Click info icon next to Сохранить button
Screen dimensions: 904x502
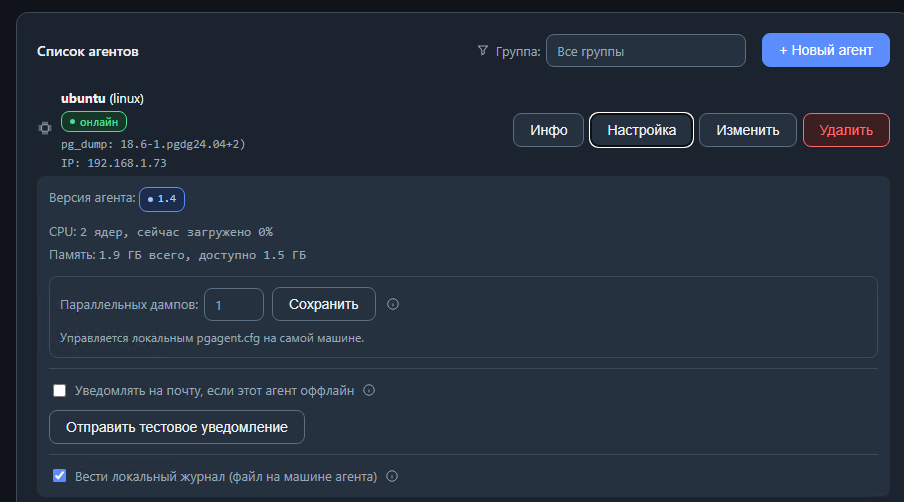(393, 304)
